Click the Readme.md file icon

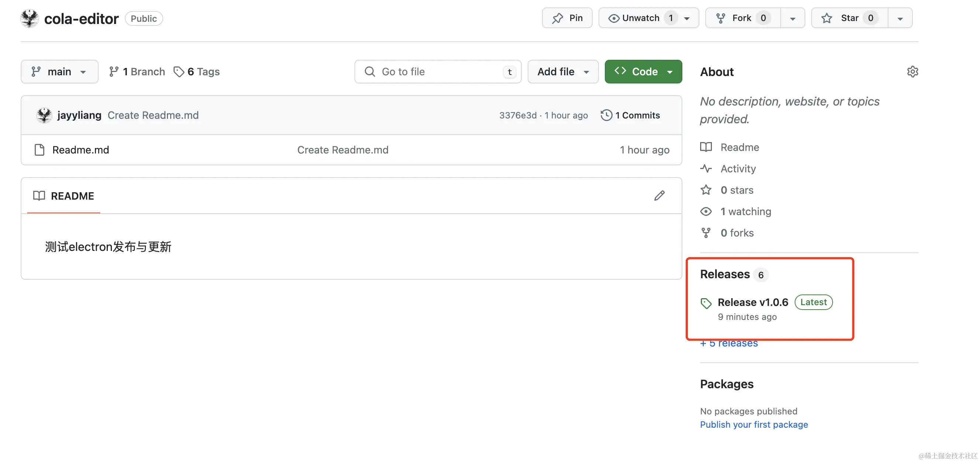[x=40, y=150]
